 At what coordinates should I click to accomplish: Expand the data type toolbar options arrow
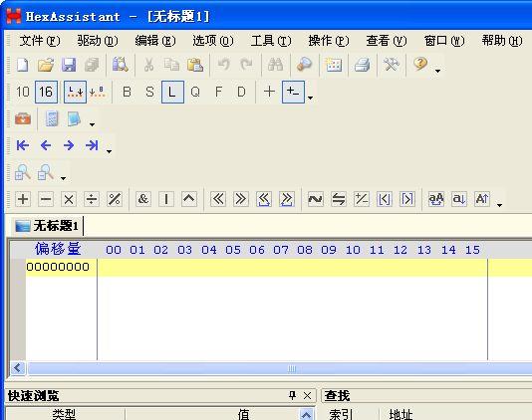point(310,98)
